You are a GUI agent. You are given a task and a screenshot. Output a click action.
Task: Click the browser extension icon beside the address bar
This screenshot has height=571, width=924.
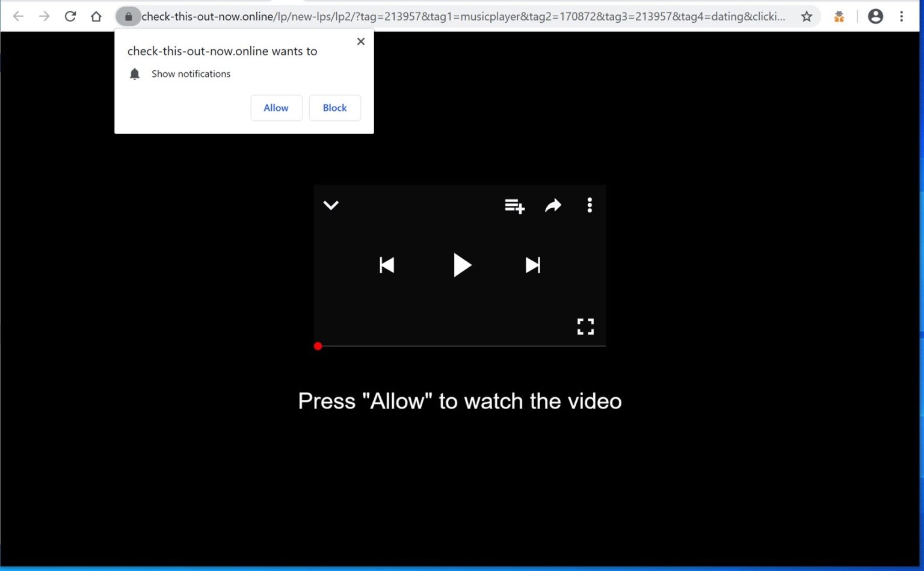click(839, 16)
